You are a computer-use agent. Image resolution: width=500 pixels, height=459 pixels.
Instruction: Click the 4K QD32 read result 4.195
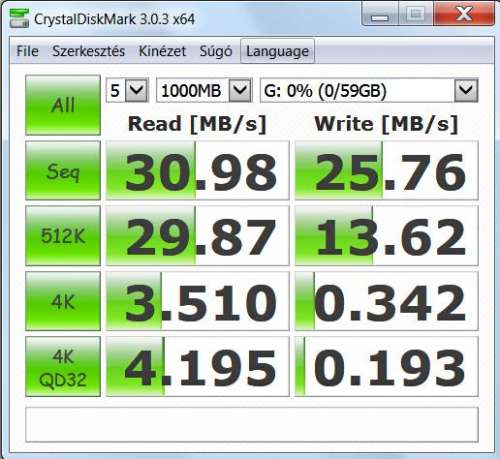pos(197,366)
